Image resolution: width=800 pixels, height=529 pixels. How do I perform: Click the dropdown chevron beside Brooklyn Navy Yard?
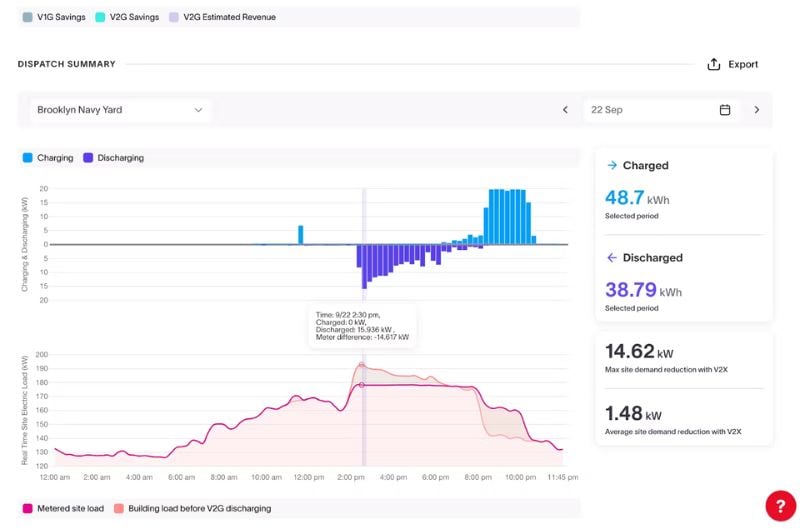[x=198, y=110]
